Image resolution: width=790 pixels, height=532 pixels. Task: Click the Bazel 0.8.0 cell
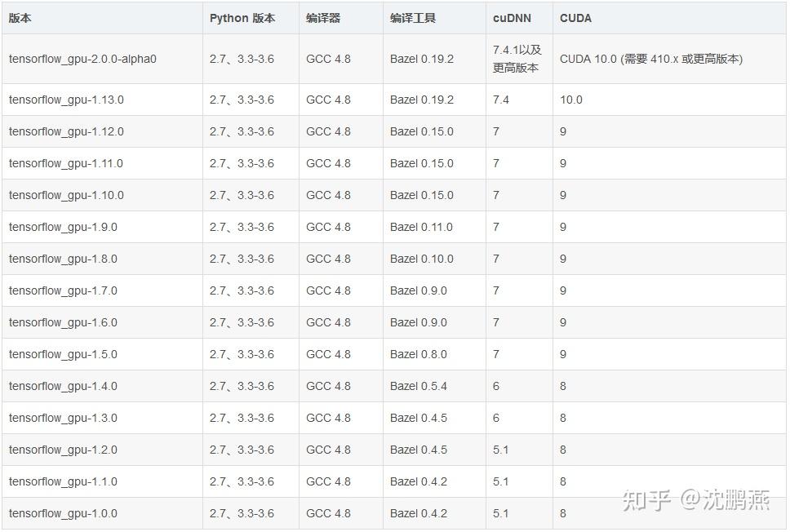point(418,354)
